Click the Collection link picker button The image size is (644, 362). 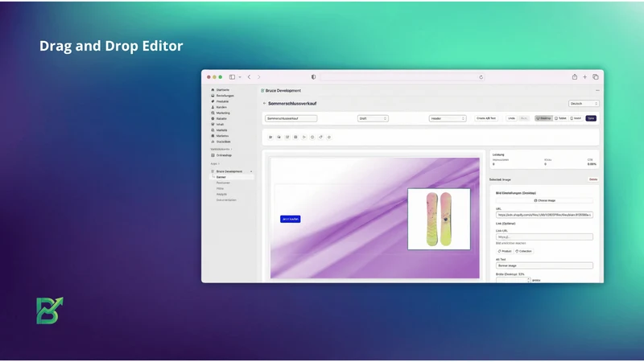point(524,251)
